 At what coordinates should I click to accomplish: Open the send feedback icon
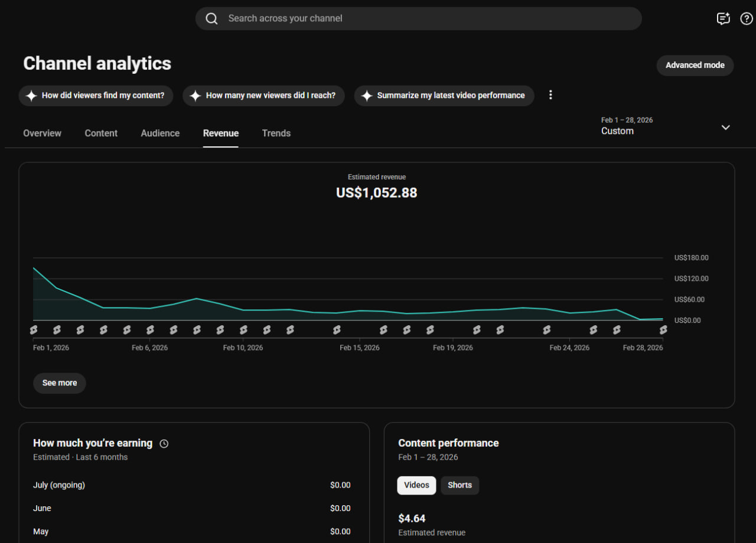[x=724, y=18]
